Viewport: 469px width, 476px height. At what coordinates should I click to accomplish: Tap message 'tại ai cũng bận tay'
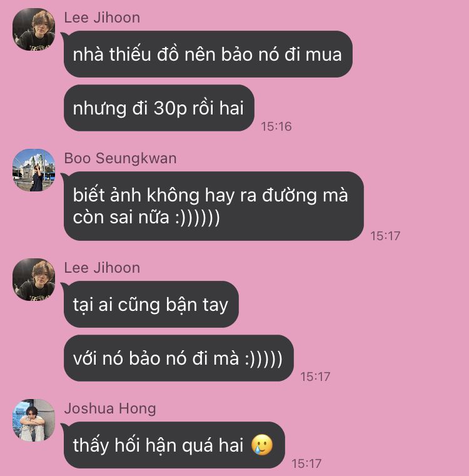pyautogui.click(x=151, y=304)
